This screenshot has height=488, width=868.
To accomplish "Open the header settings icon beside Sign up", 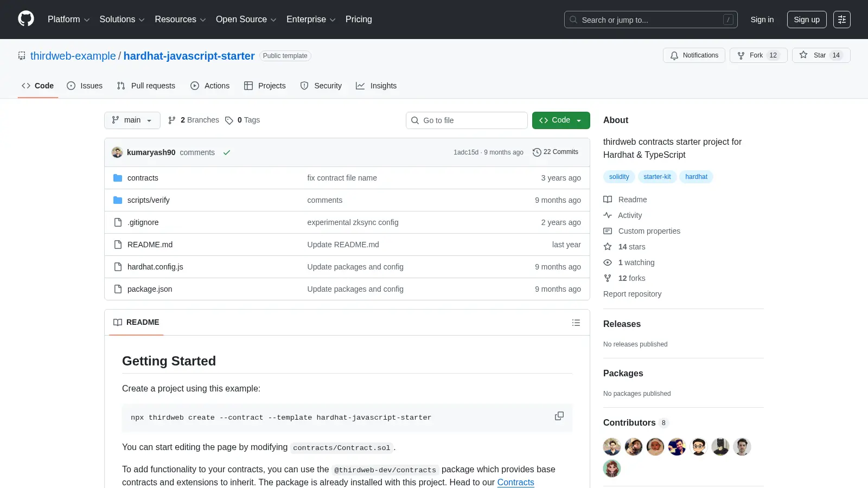I will (842, 20).
